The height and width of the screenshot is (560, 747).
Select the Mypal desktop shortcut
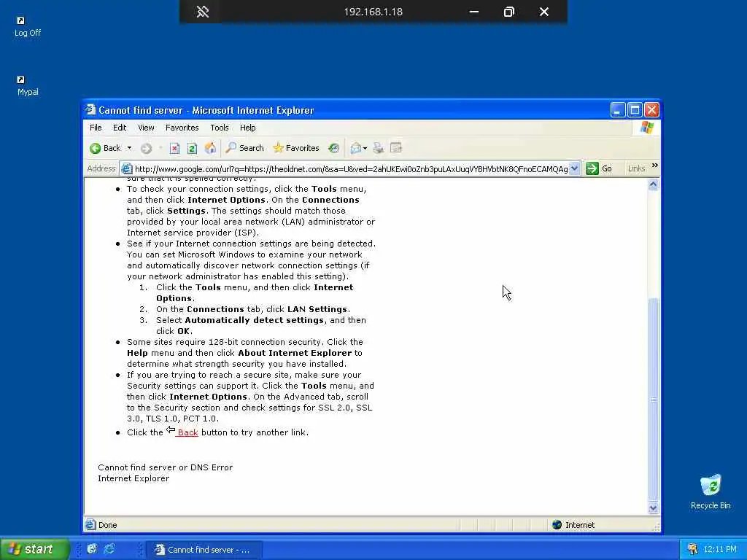[x=28, y=86]
